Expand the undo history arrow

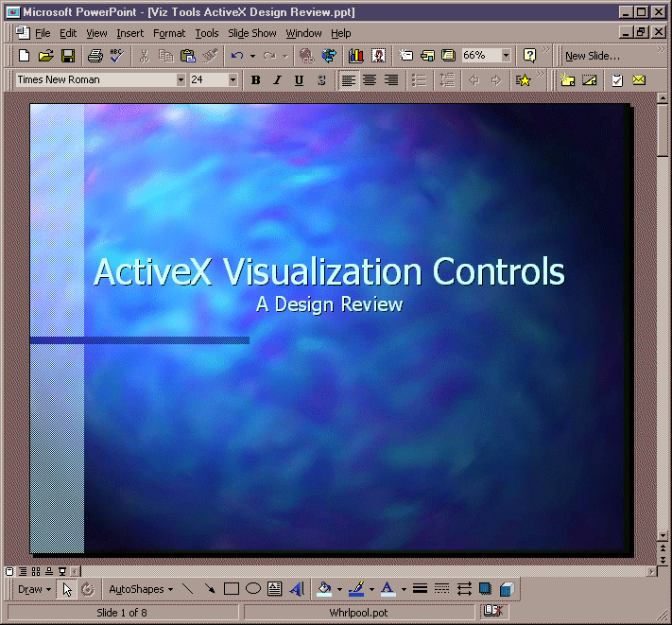click(252, 56)
